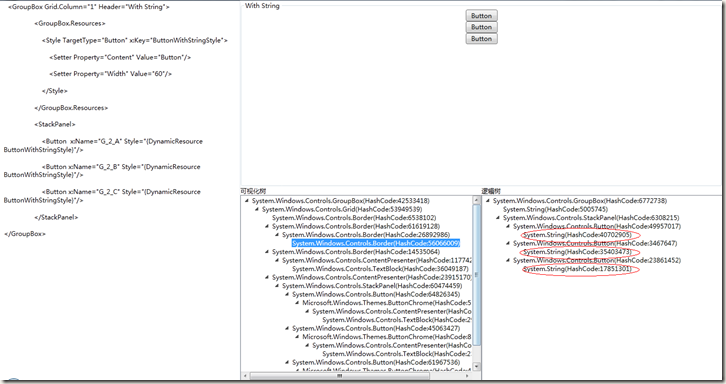726x384 pixels.
Task: Click the visual tree horizontal scroll right arrow
Action: pos(468,376)
